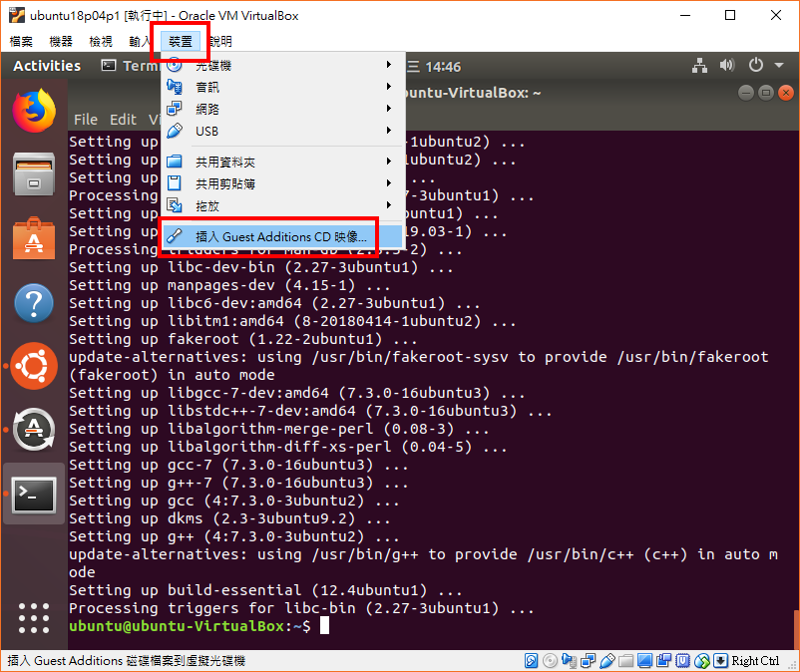
Task: Click the network adapters status bar icon
Action: pyautogui.click(x=588, y=661)
